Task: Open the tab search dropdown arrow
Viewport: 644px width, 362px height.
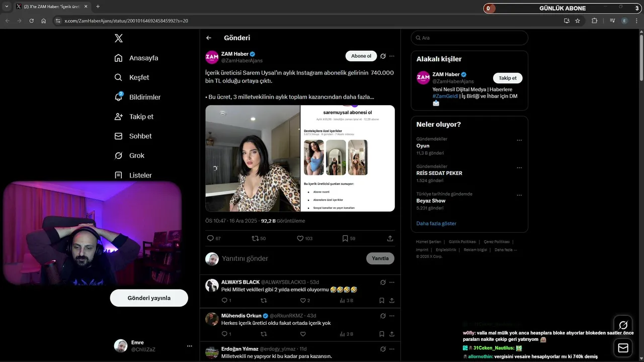Action: coord(7,7)
